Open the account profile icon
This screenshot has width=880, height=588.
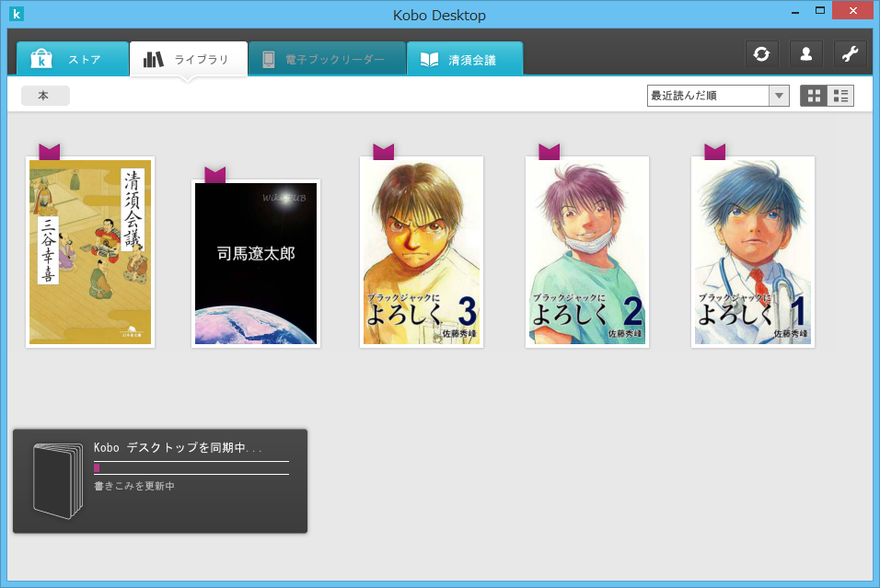[805, 53]
